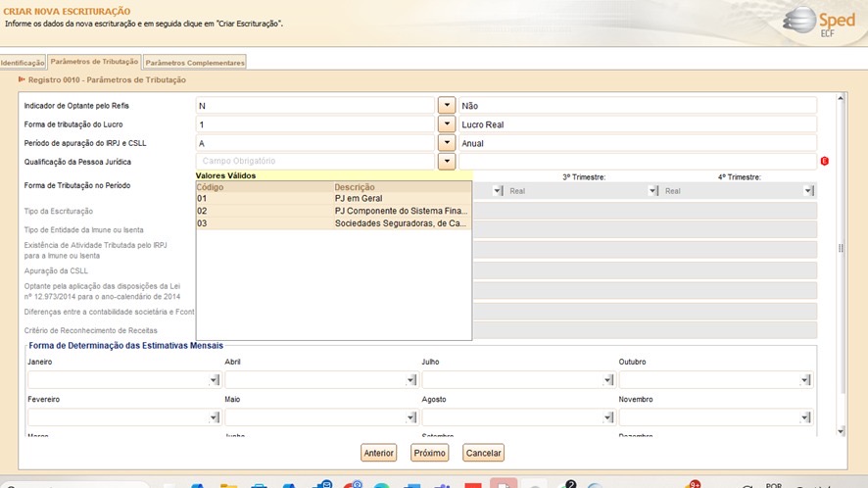The height and width of the screenshot is (488, 868).
Task: Select value 01 PJ em Geral
Action: point(334,198)
